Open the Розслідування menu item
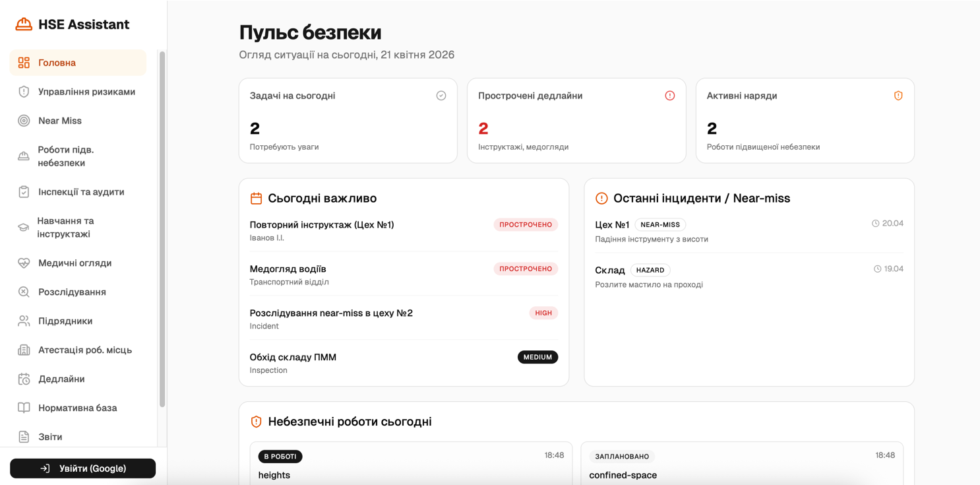Viewport: 980px width, 485px height. point(72,292)
